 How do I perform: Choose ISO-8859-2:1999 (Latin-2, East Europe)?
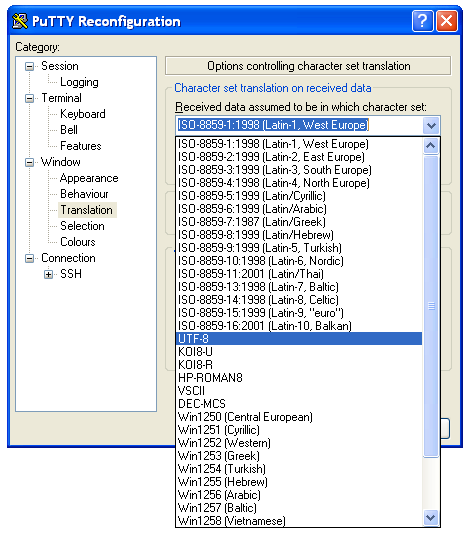pos(299,157)
